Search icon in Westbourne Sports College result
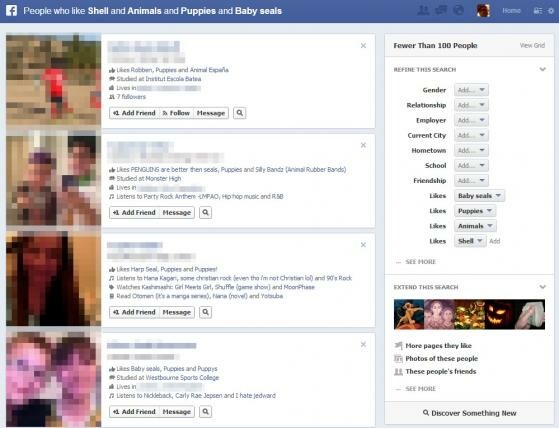559x428 pixels. (205, 412)
